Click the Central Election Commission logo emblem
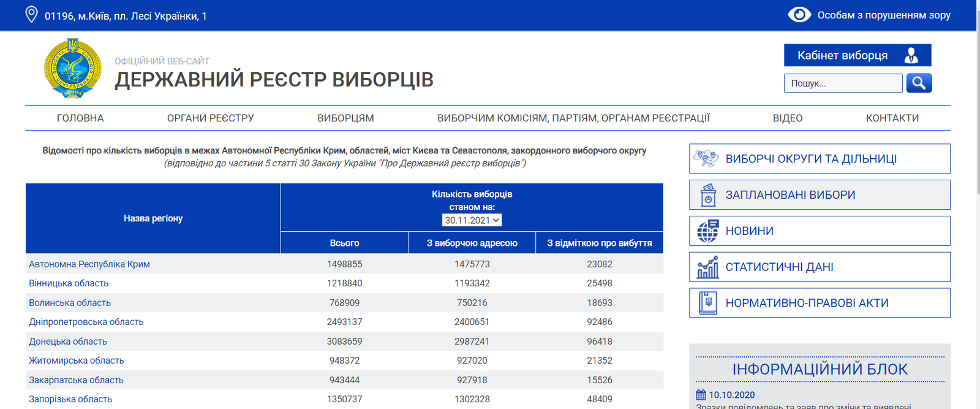Image resolution: width=980 pixels, height=409 pixels. 72,69
